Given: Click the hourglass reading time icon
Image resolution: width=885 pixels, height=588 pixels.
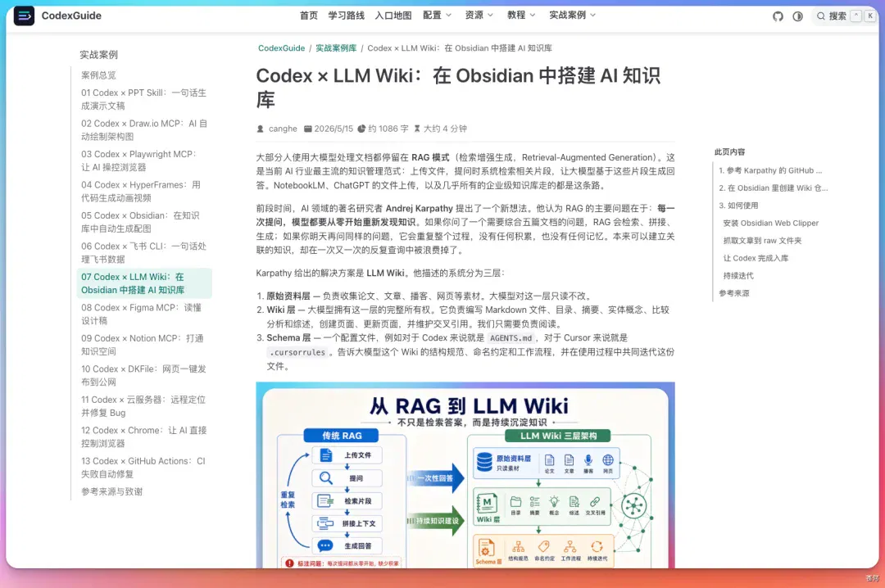Looking at the screenshot, I should [417, 129].
